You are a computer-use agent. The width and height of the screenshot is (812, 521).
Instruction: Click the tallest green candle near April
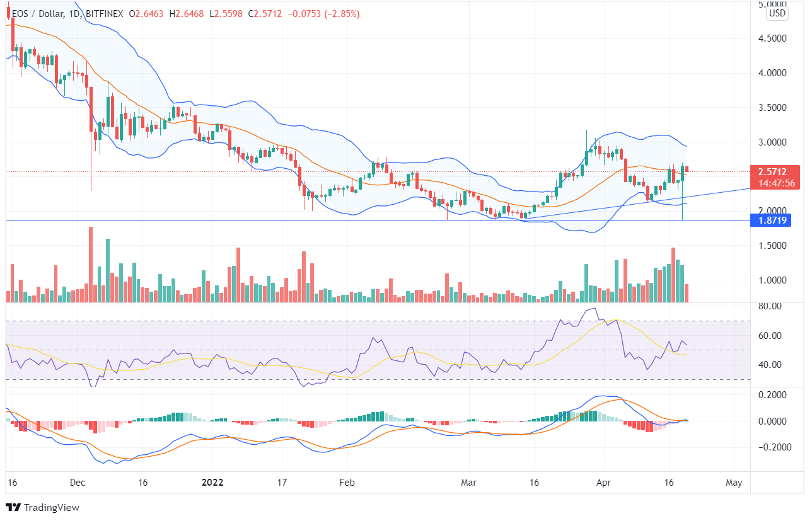(586, 157)
